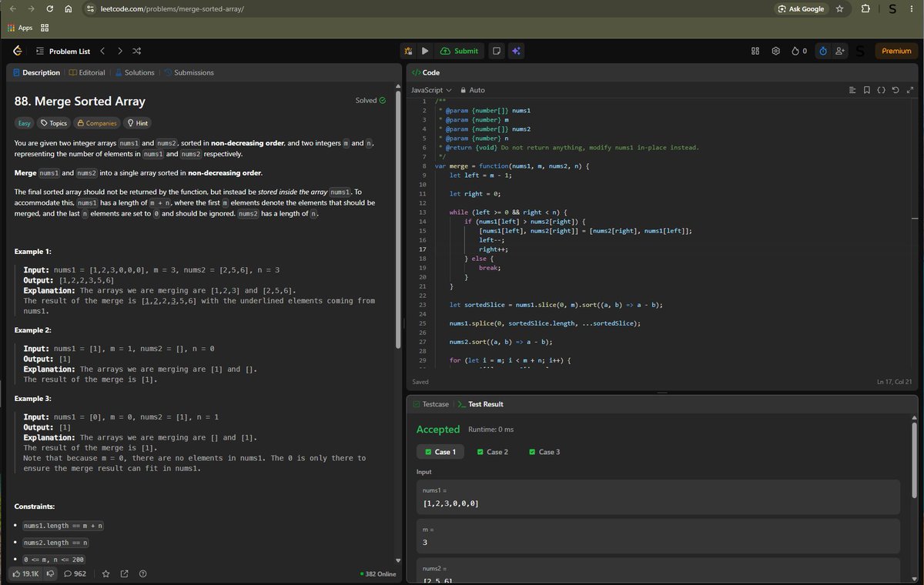Add the problem to favorites star
Image resolution: width=924 pixels, height=585 pixels.
pyautogui.click(x=106, y=573)
